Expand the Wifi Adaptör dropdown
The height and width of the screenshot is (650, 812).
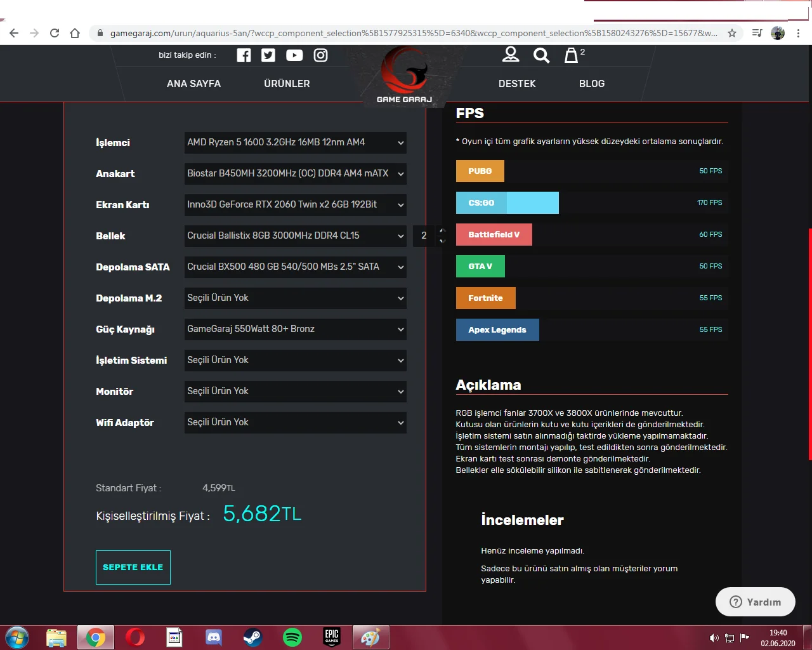pos(296,423)
